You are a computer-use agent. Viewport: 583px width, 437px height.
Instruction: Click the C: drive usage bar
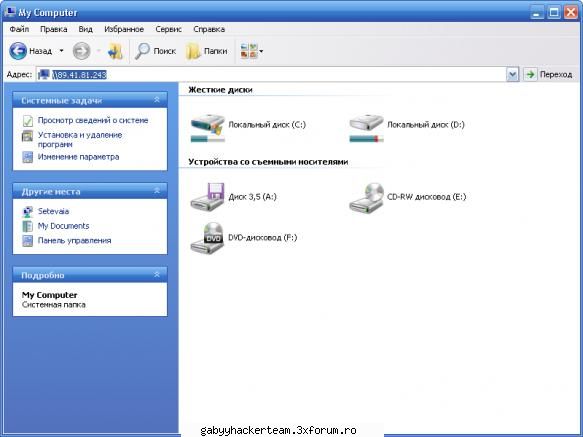click(x=208, y=139)
